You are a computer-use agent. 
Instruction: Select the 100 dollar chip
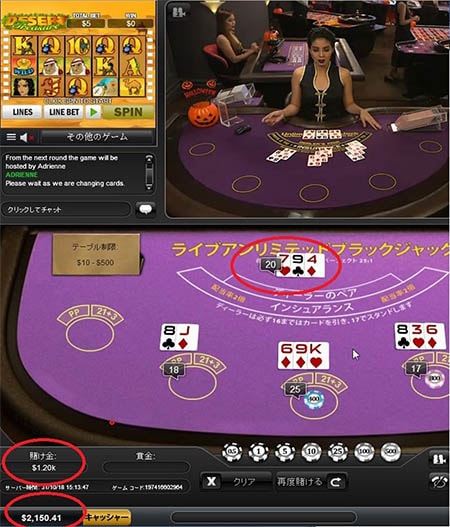click(x=364, y=451)
